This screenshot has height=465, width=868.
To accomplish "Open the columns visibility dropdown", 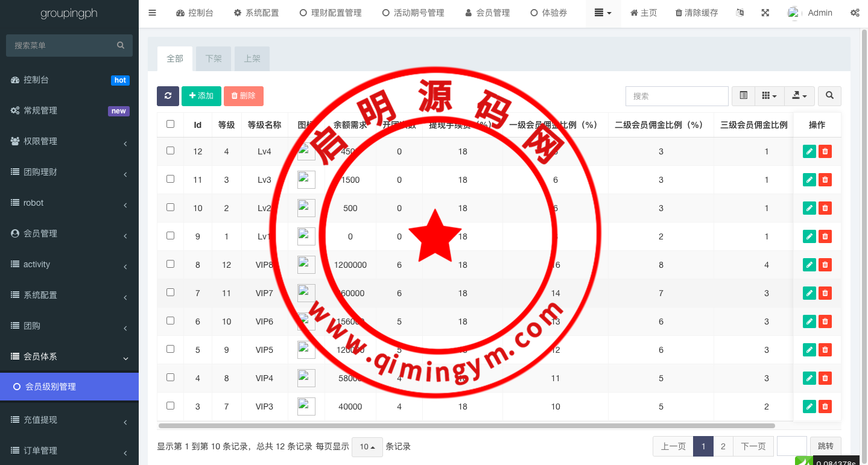I will click(x=769, y=96).
